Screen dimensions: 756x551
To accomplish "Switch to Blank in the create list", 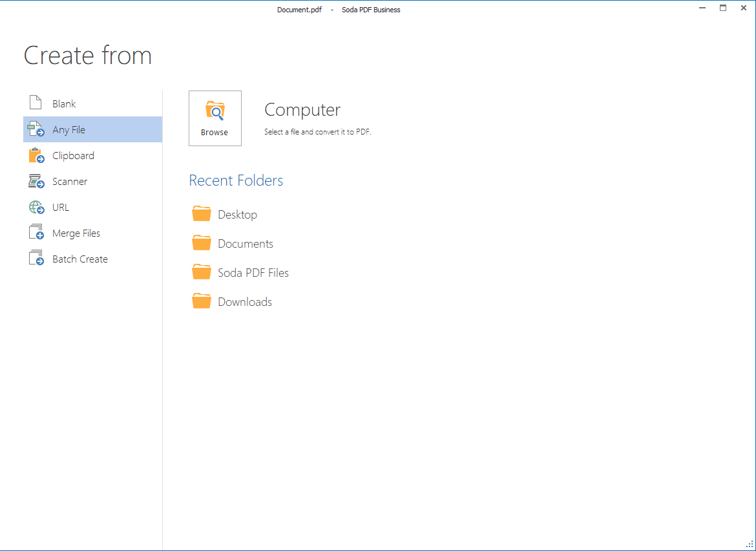I will tap(64, 103).
